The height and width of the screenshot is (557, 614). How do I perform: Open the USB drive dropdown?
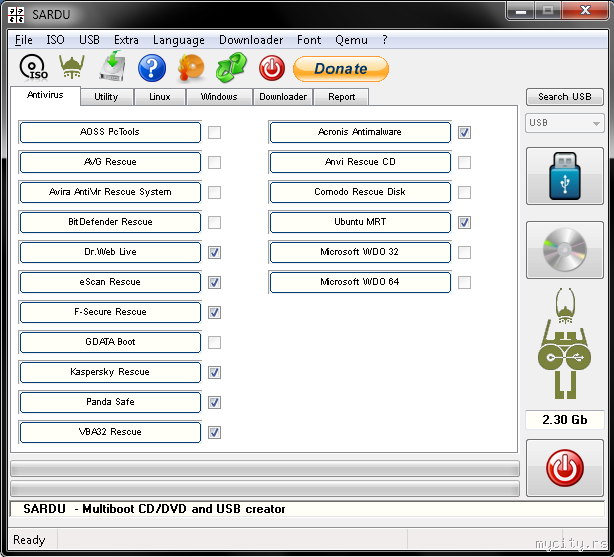pyautogui.click(x=565, y=123)
